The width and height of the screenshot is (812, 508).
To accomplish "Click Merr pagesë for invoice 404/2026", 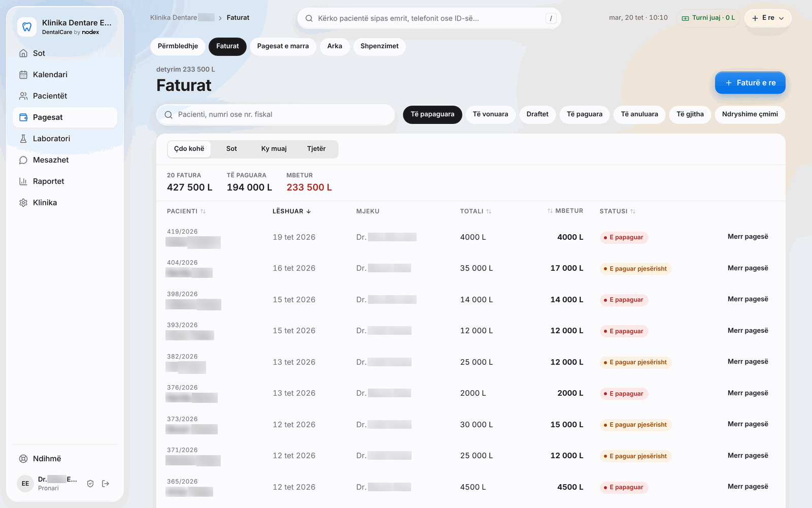I will pos(748,268).
